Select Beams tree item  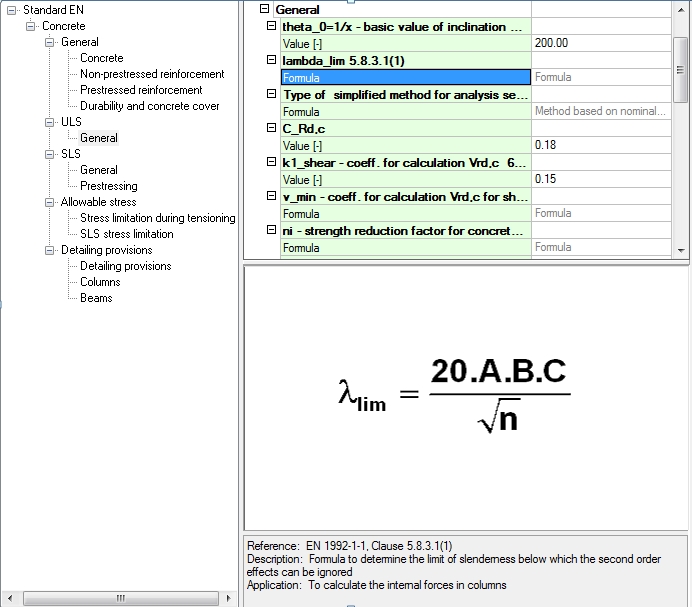click(96, 298)
